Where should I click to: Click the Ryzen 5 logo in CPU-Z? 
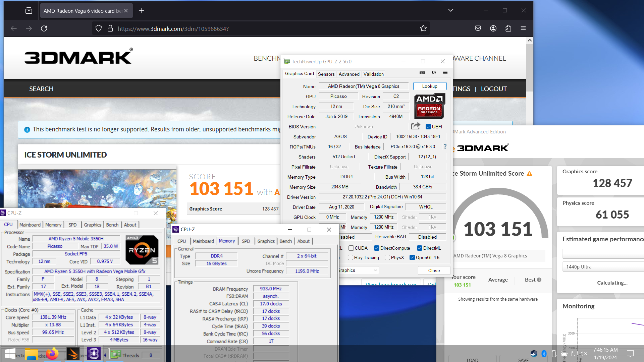click(x=142, y=250)
